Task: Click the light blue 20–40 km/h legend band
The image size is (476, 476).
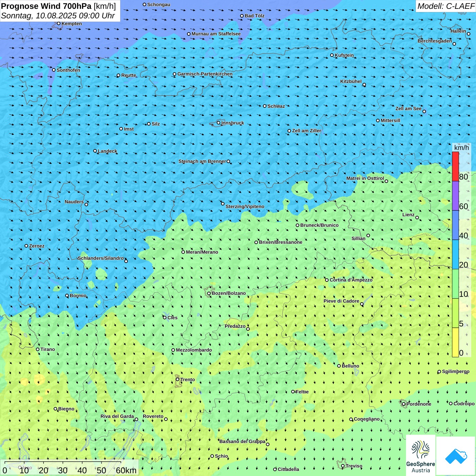Action: 455,254
